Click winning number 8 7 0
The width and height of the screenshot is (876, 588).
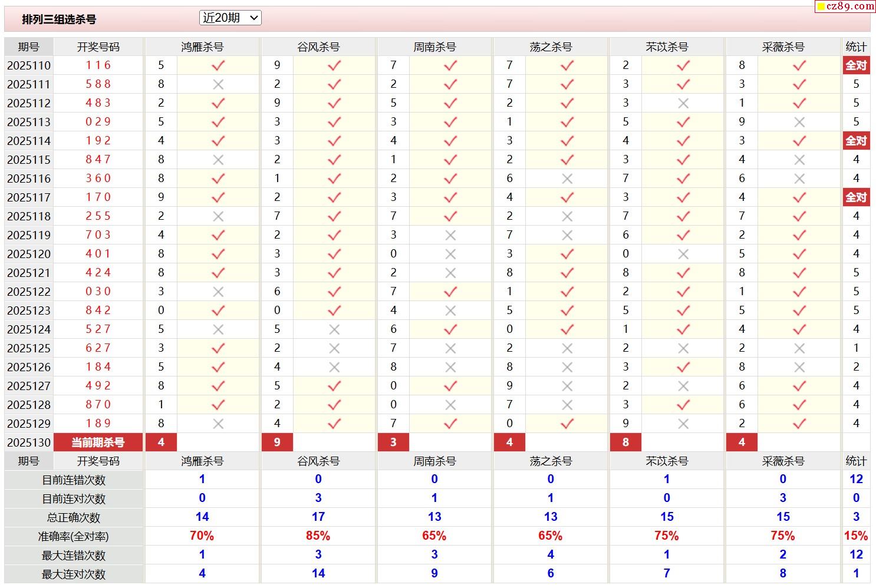pyautogui.click(x=98, y=405)
